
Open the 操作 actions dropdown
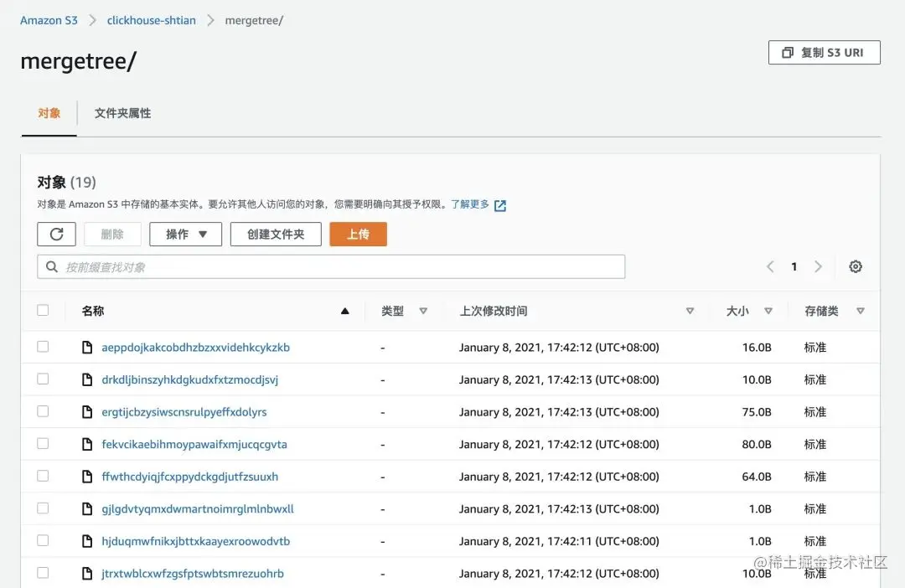(x=186, y=235)
